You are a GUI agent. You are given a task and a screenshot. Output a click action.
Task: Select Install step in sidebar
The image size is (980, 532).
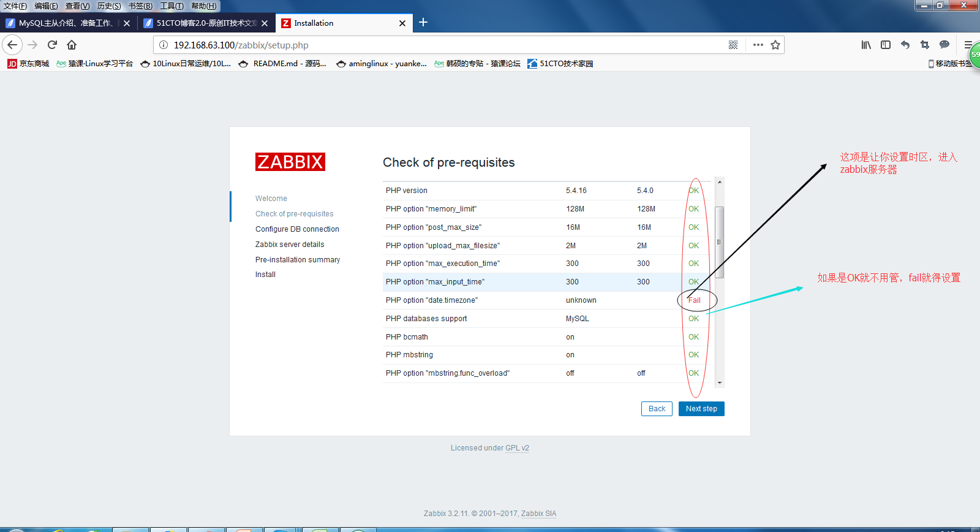[265, 275]
